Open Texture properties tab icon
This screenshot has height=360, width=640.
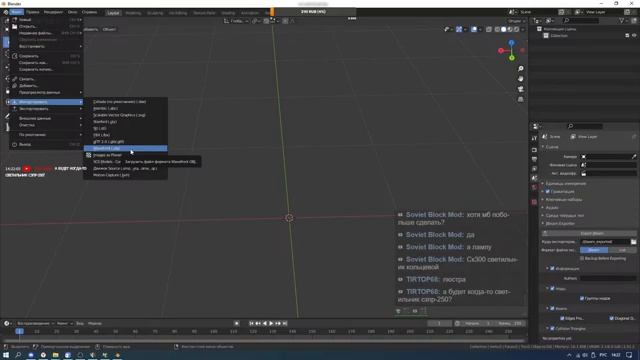(534, 202)
